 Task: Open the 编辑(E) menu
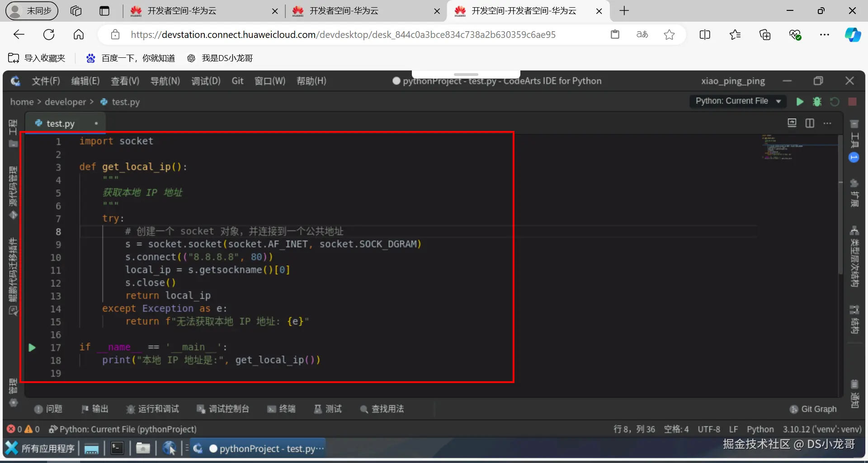(x=85, y=81)
